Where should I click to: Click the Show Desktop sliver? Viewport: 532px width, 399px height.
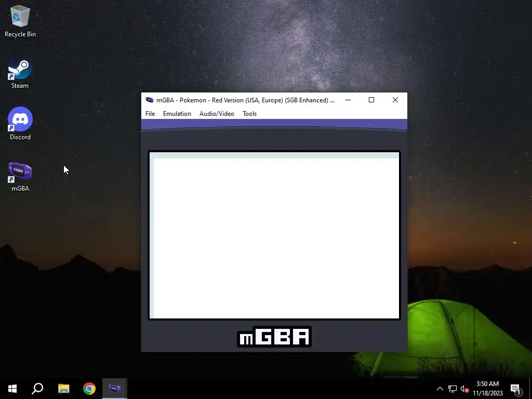[x=530, y=389]
